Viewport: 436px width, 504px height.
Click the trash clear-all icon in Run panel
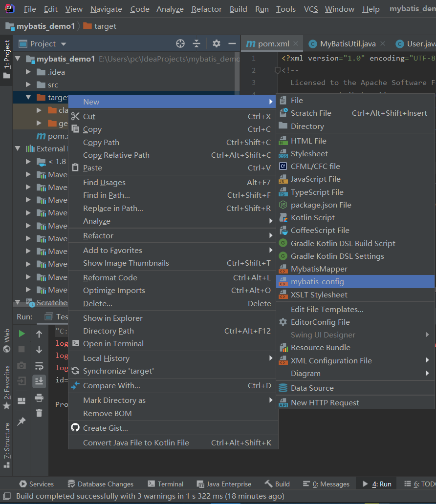39,413
